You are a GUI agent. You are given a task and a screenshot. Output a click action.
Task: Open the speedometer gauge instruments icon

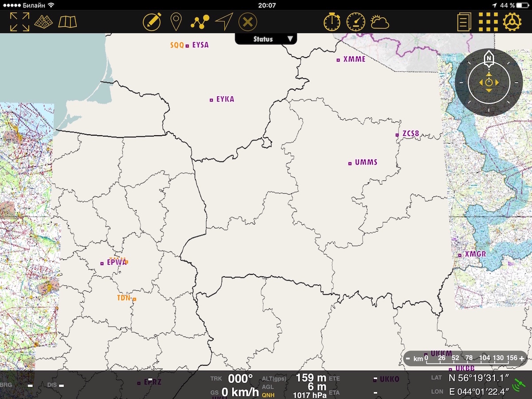tap(356, 22)
